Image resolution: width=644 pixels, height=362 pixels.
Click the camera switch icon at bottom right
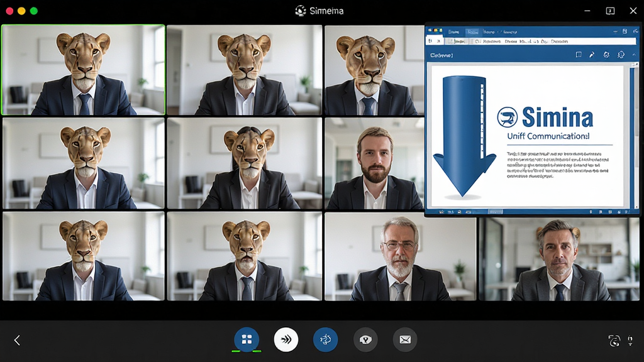(x=614, y=340)
